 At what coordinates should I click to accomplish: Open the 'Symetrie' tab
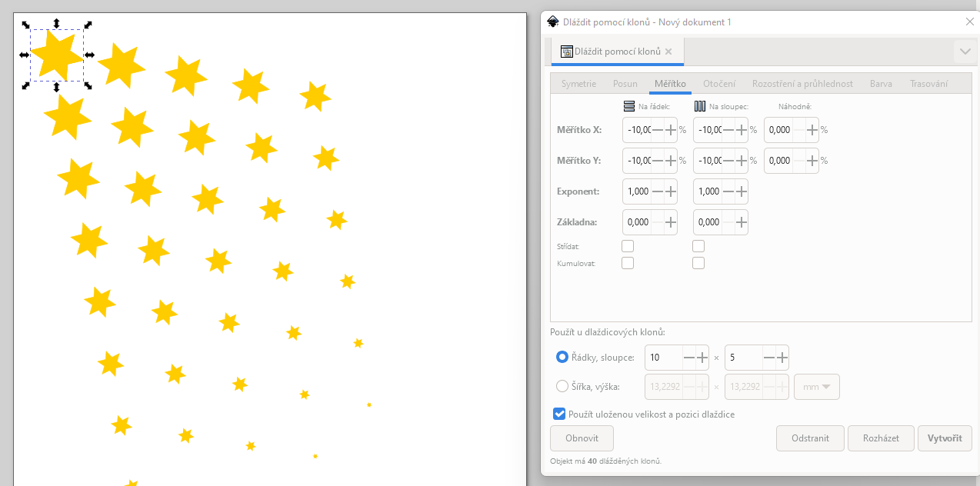pyautogui.click(x=578, y=83)
